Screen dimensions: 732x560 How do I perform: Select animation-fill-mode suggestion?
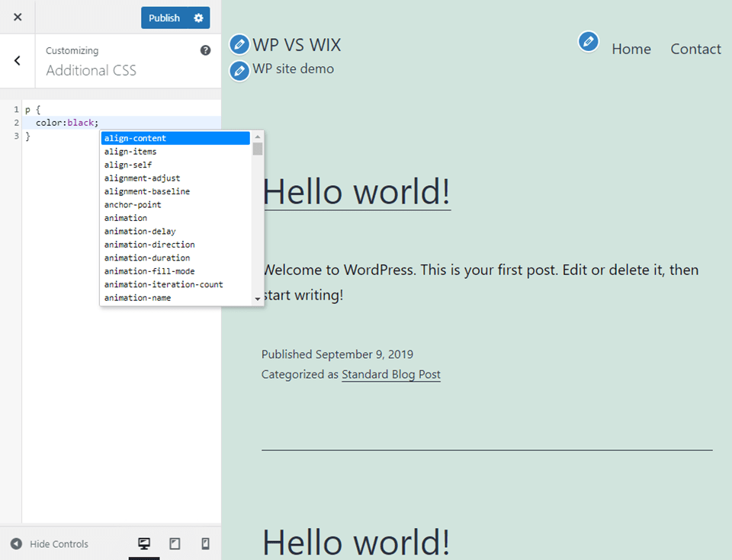175,271
